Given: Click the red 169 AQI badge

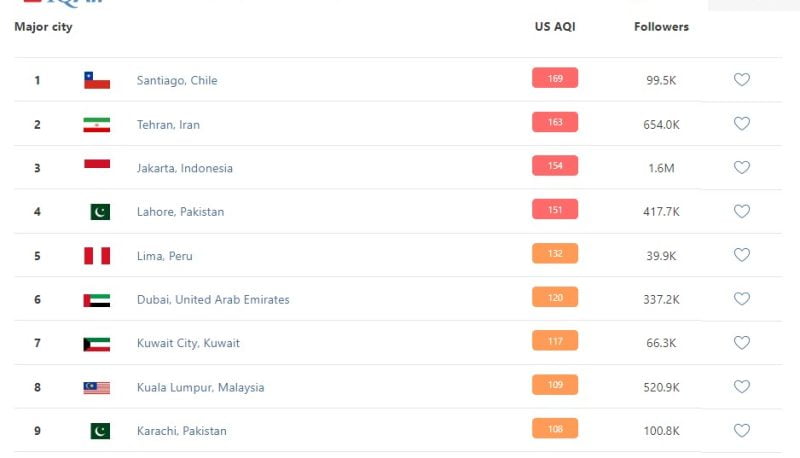Looking at the screenshot, I should point(555,78).
